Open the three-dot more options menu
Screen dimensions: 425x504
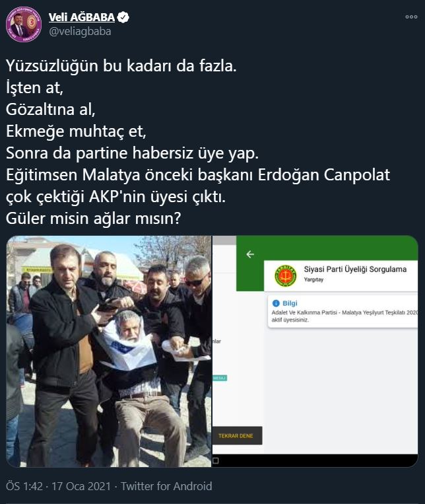[411, 17]
